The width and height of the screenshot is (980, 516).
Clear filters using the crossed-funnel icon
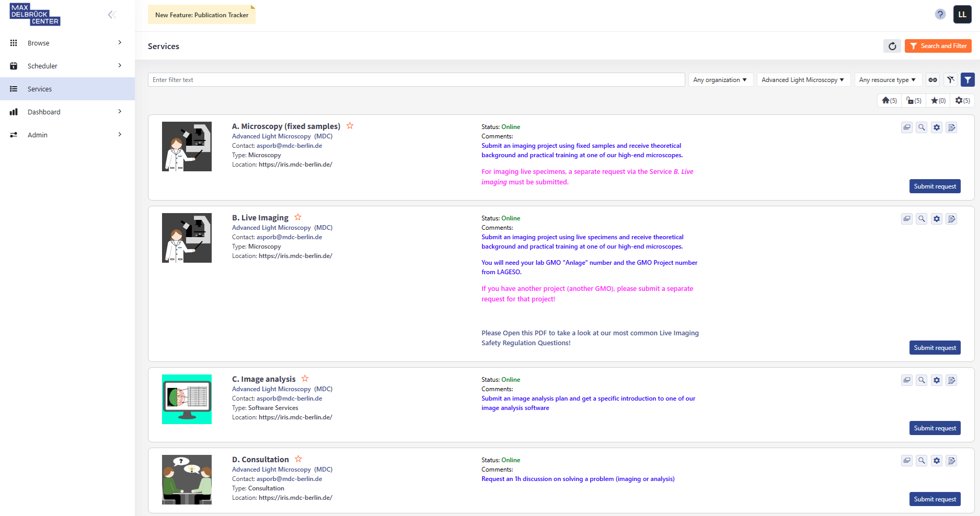point(950,80)
